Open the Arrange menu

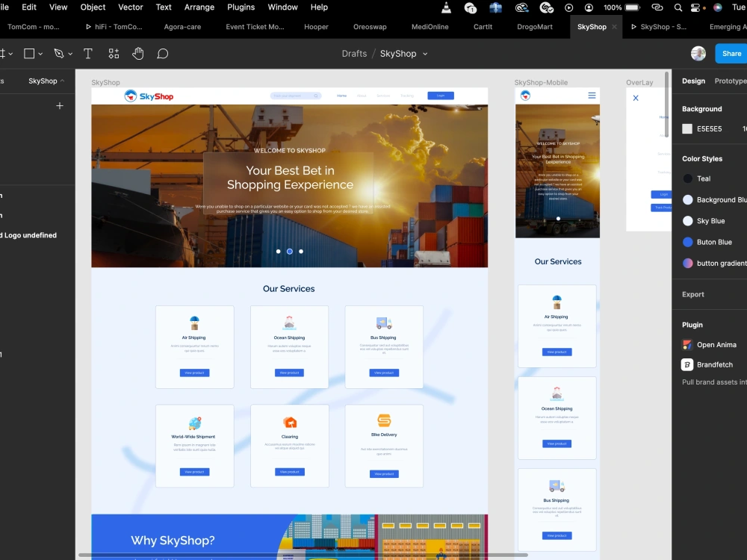click(199, 7)
